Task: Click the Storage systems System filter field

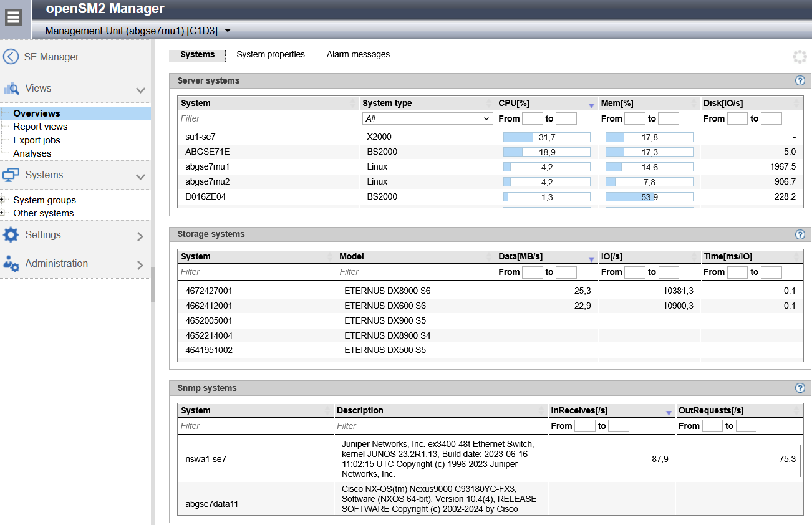Action: (x=257, y=272)
